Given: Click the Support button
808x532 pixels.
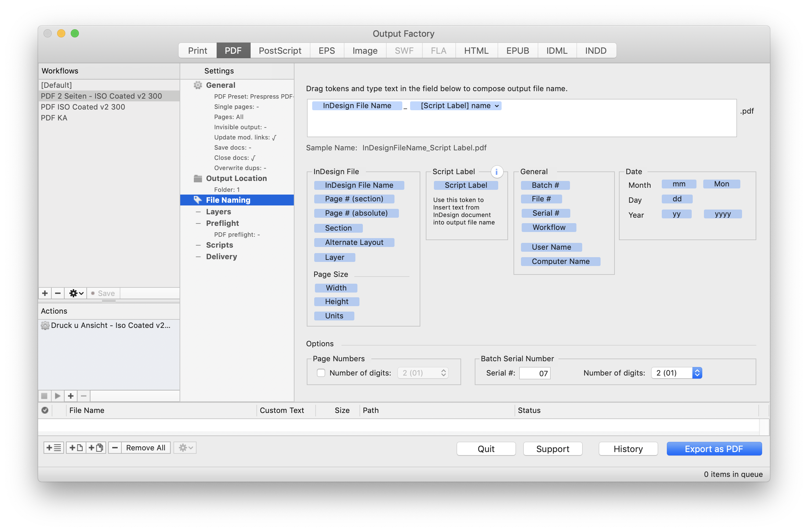Looking at the screenshot, I should click(553, 449).
